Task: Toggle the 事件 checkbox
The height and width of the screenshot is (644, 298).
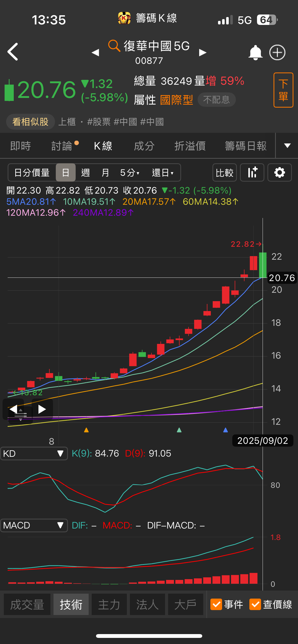Action: point(216,604)
